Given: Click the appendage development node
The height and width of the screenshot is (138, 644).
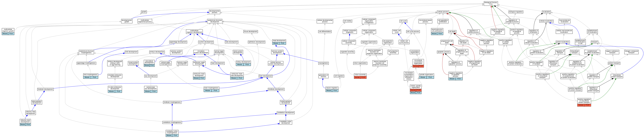Looking at the screenshot, I should click(x=178, y=42).
